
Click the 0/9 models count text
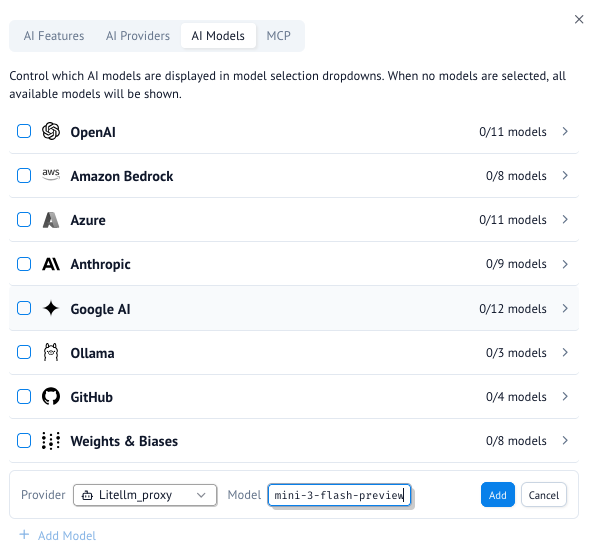point(516,264)
